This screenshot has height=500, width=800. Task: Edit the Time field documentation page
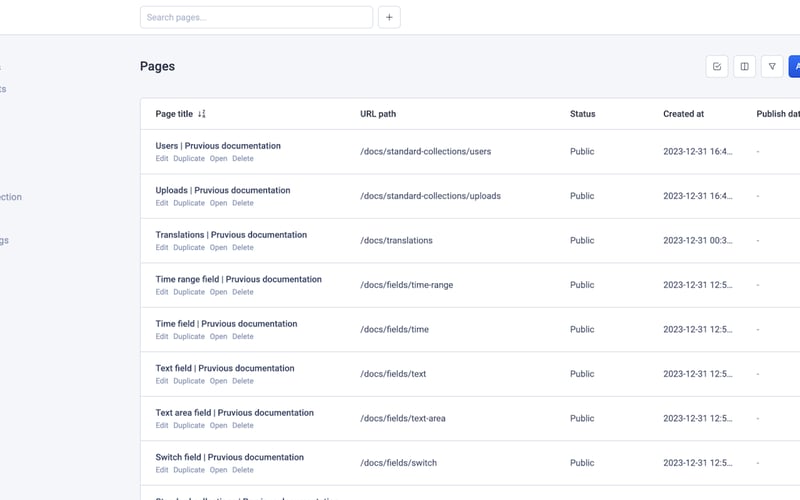point(162,337)
